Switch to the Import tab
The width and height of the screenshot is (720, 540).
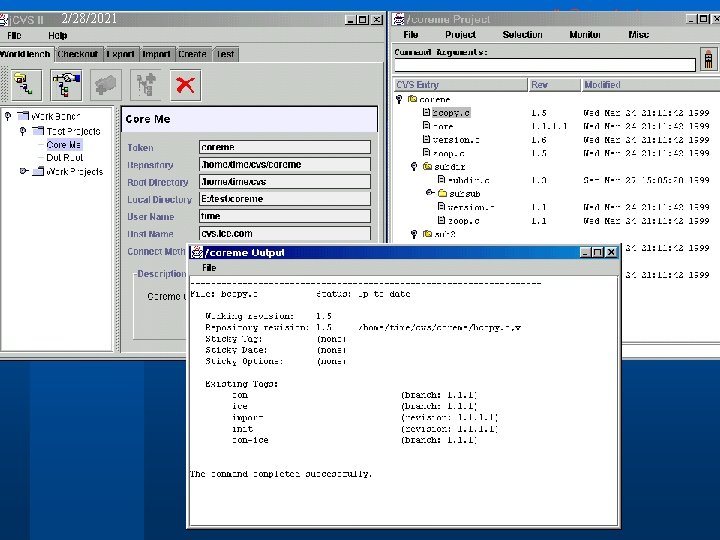tap(156, 54)
